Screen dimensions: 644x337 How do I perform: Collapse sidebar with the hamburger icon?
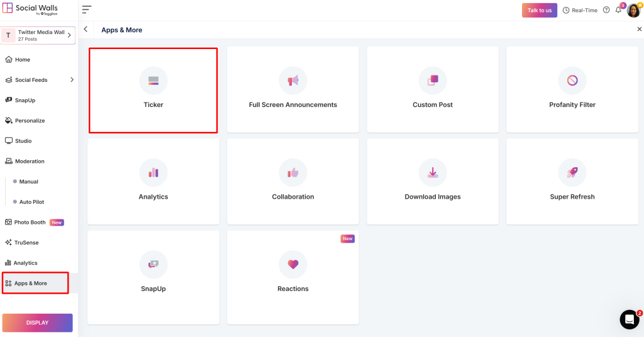[x=87, y=9]
